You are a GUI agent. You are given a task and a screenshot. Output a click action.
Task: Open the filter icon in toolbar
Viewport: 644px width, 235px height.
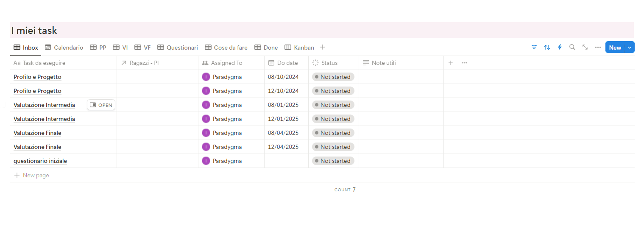tap(534, 47)
